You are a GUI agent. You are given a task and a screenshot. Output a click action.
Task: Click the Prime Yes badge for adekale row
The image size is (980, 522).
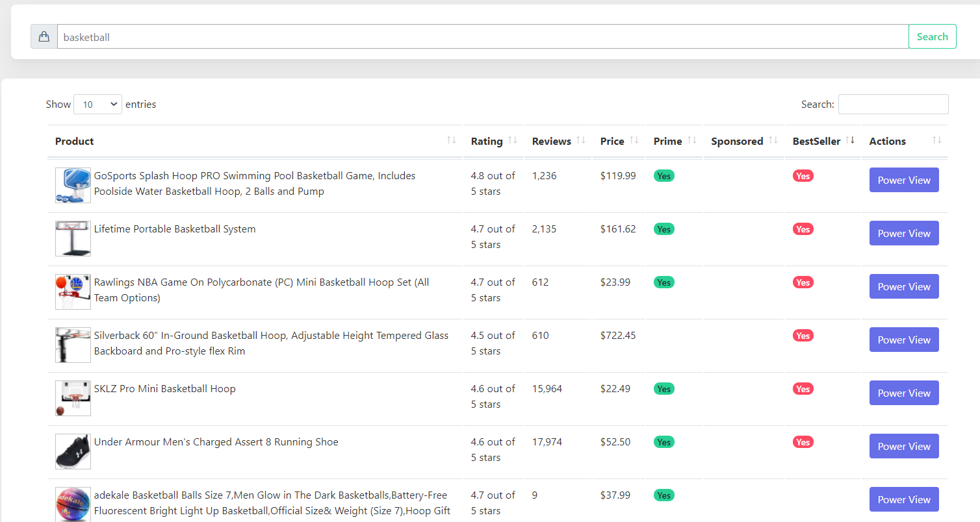[664, 495]
